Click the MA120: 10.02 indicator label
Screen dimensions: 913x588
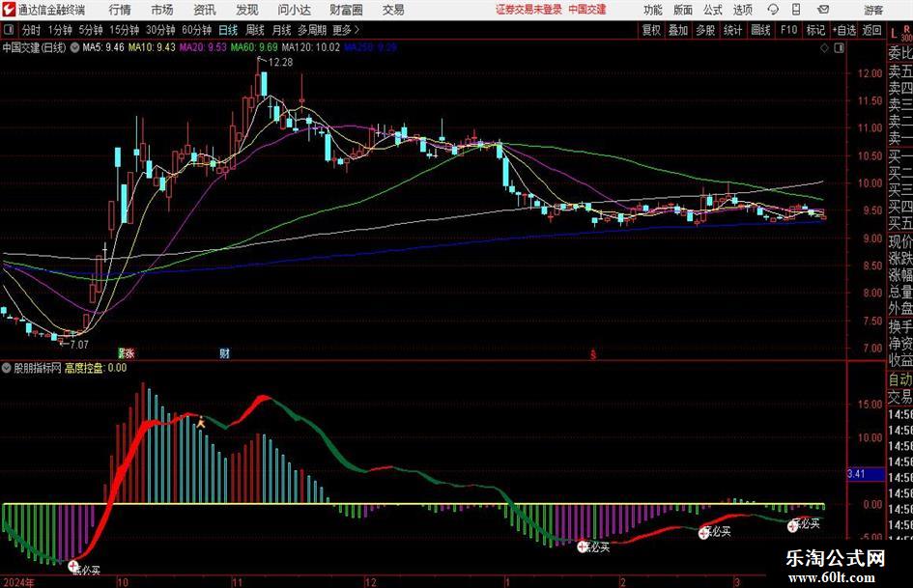coord(310,47)
